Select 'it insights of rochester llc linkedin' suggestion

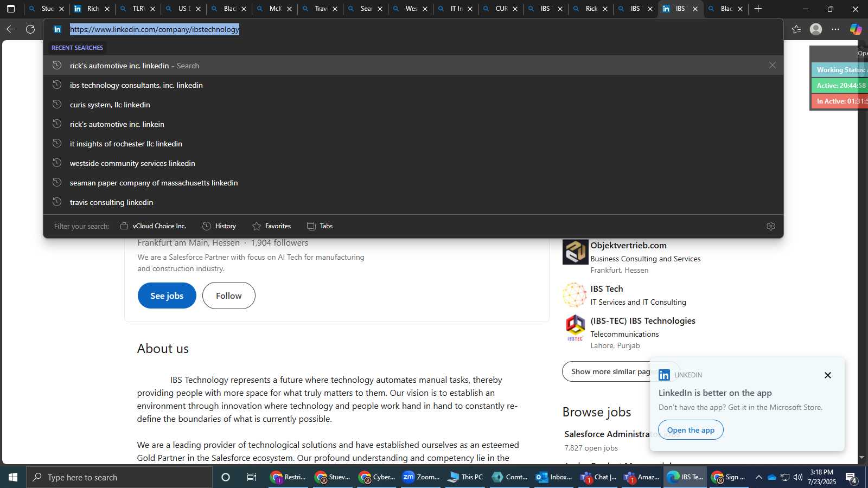413,143
